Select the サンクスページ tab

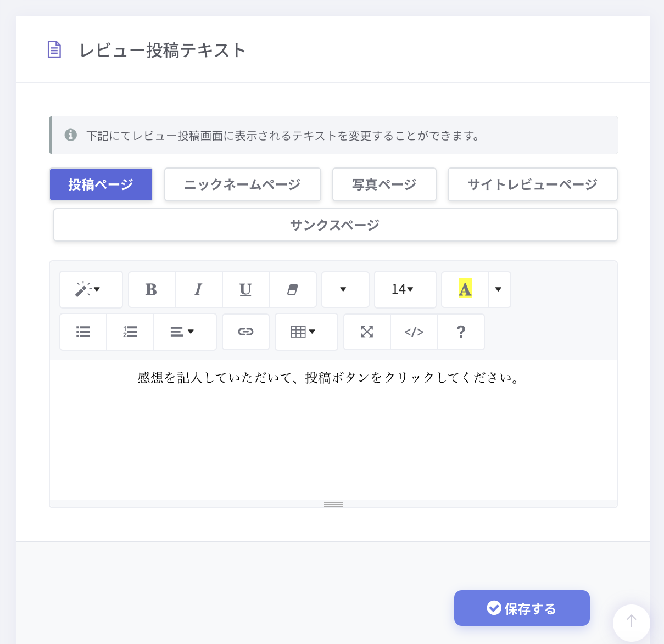tap(335, 225)
